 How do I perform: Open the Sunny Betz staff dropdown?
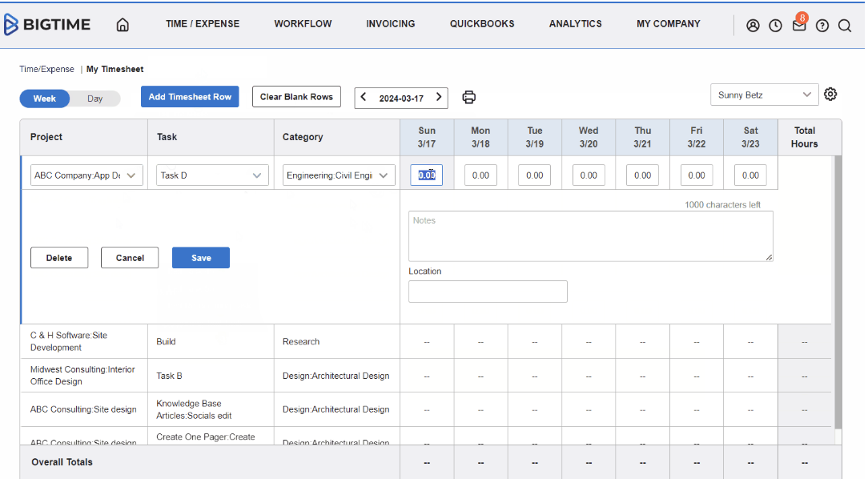pos(764,95)
